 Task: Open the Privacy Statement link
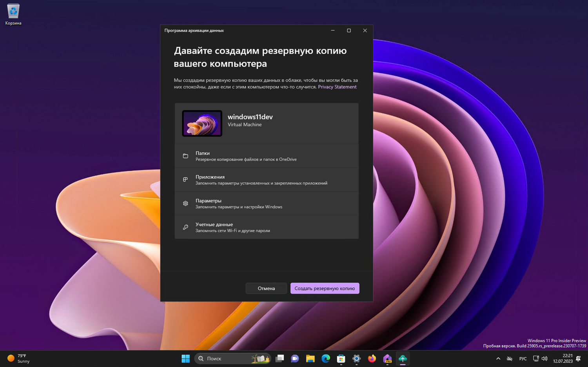click(337, 87)
